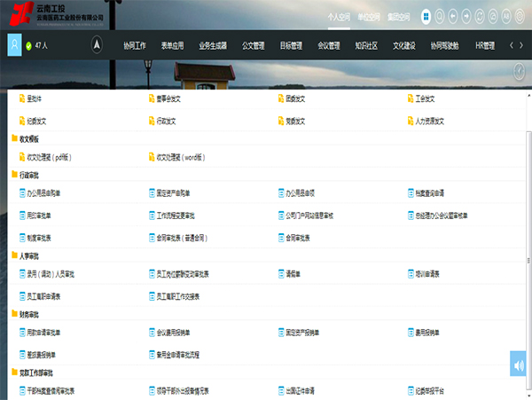
Task: Open the 行政发文 template link
Action: (166, 122)
